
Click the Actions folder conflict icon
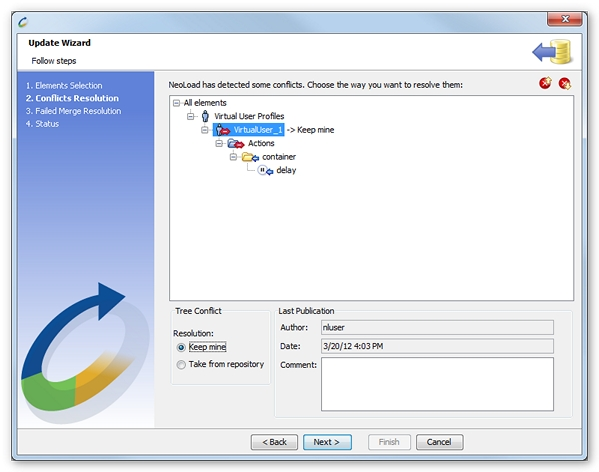(x=236, y=144)
